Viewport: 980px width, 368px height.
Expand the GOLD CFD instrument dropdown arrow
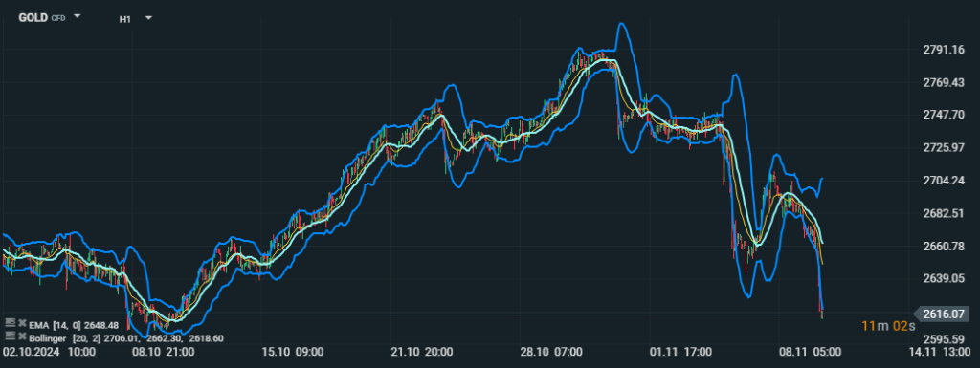pyautogui.click(x=77, y=17)
